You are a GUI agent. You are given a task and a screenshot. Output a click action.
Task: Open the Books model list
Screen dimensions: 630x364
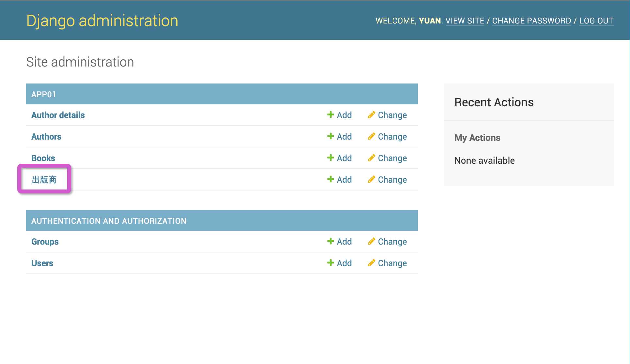coord(43,158)
